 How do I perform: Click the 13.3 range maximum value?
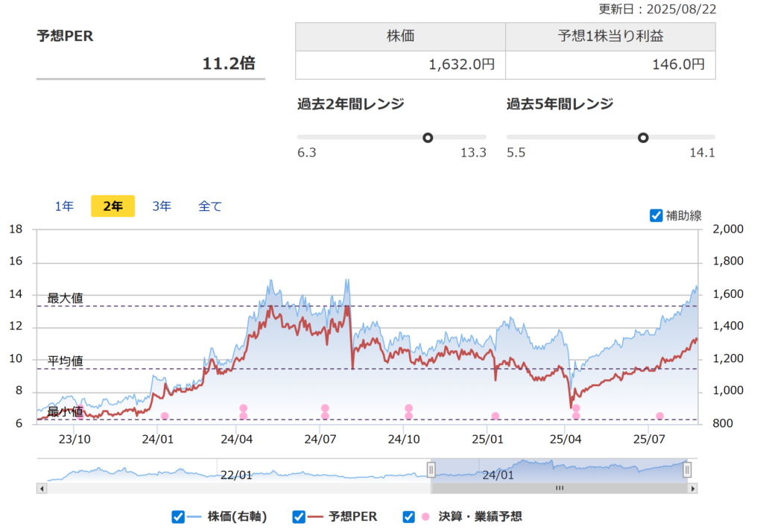click(x=473, y=153)
